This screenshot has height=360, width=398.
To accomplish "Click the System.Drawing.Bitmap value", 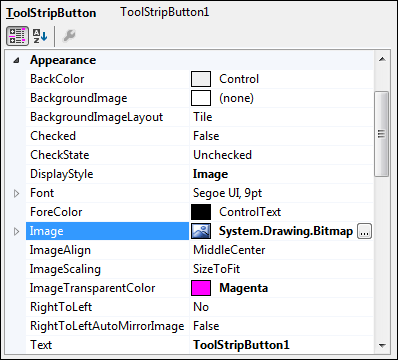I will point(286,231).
